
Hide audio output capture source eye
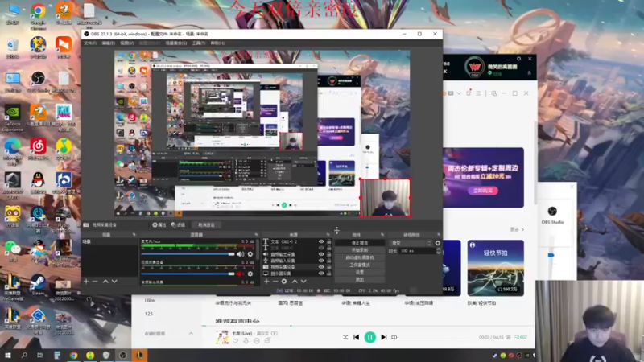click(321, 254)
